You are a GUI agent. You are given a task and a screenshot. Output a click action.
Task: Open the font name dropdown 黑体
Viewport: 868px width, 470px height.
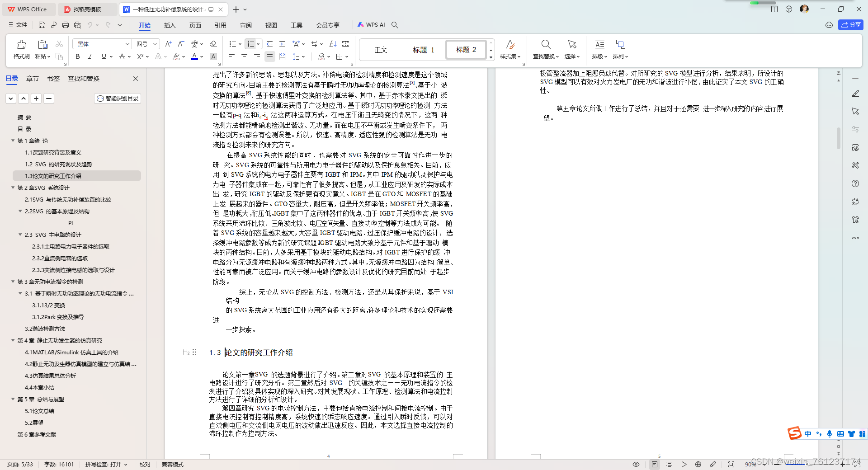pyautogui.click(x=127, y=44)
